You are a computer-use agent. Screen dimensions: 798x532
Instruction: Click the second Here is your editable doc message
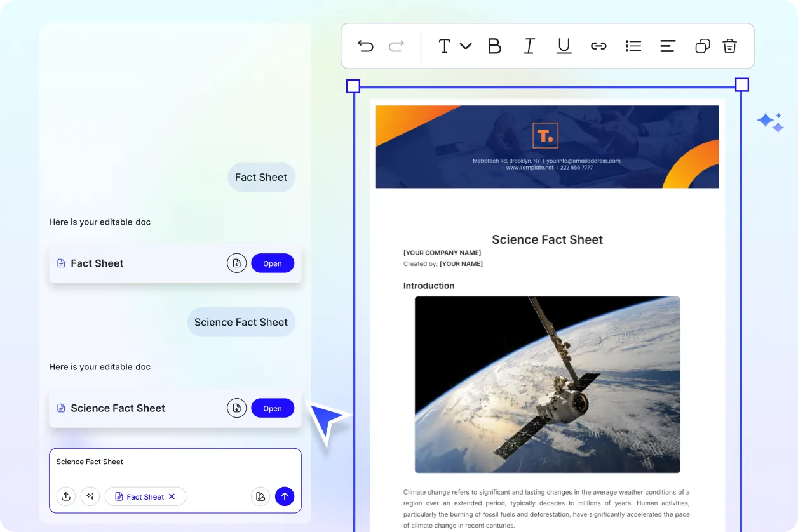point(100,367)
